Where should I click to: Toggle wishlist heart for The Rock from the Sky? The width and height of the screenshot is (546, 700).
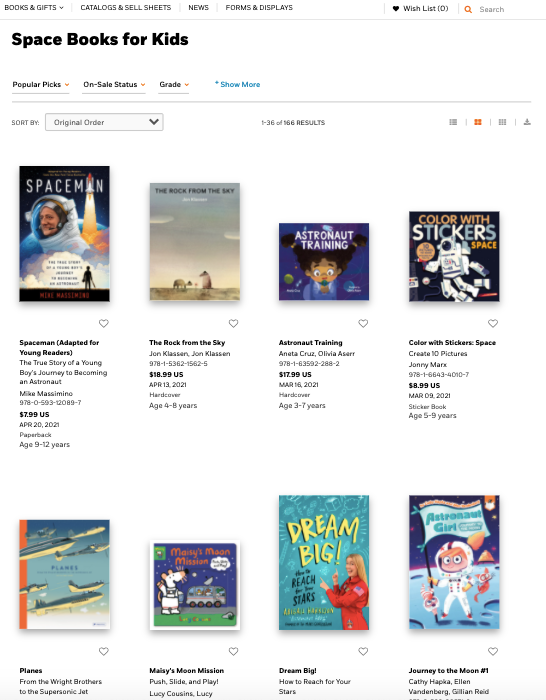pos(233,323)
